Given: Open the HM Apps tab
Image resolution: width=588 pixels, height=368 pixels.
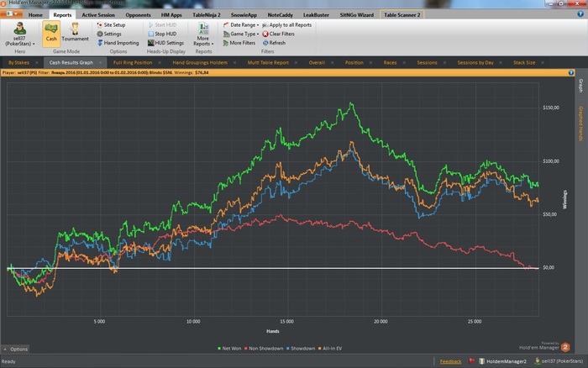Looking at the screenshot, I should tap(171, 15).
